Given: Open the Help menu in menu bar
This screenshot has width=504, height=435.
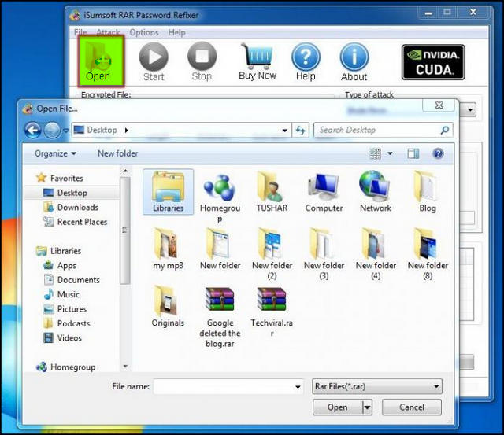Looking at the screenshot, I should tap(176, 32).
